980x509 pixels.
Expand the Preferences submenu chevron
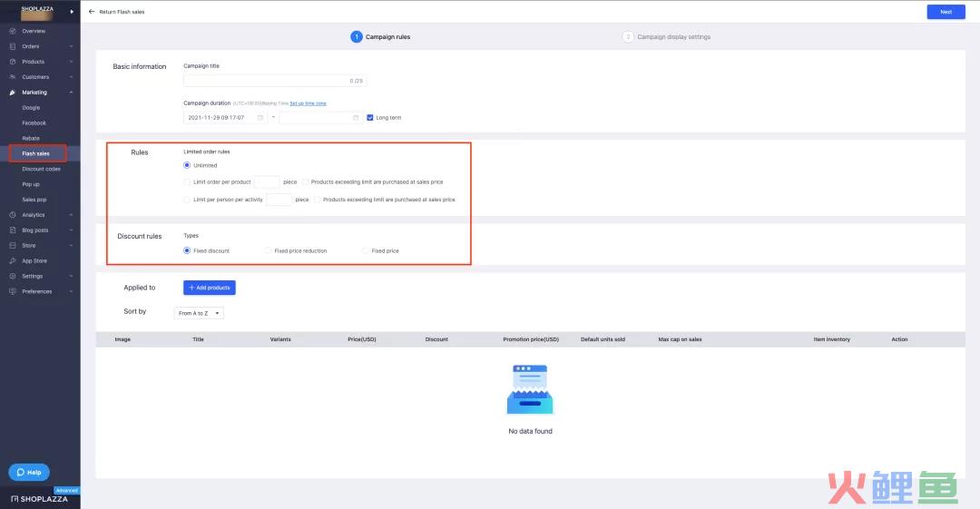72,291
